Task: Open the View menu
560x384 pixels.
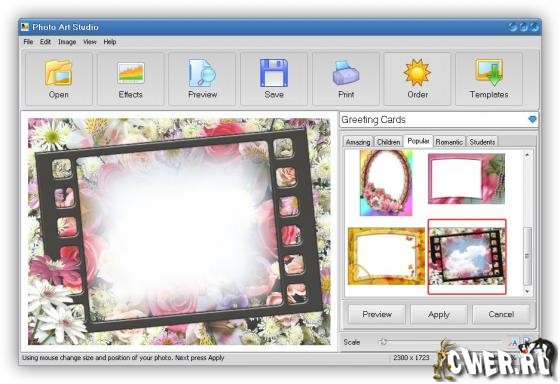Action: tap(90, 42)
